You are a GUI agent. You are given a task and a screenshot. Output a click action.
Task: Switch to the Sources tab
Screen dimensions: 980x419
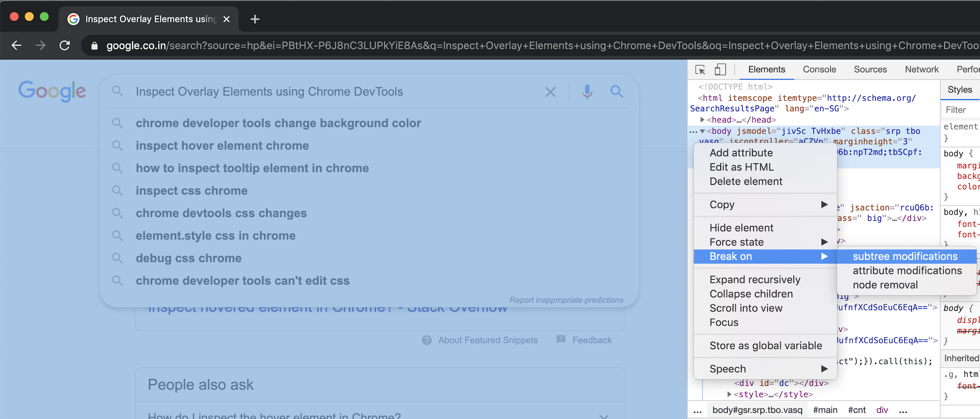[870, 69]
